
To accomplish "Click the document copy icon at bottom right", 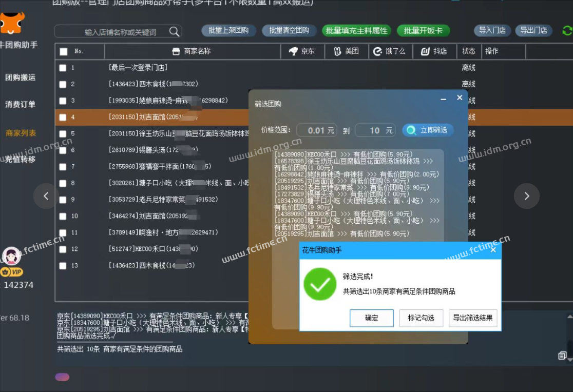I will click(x=563, y=355).
